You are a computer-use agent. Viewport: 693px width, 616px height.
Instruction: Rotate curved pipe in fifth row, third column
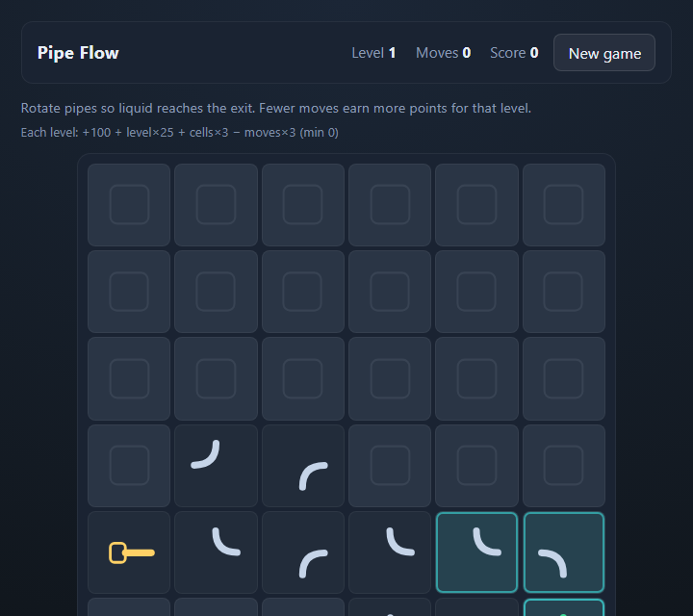[303, 552]
